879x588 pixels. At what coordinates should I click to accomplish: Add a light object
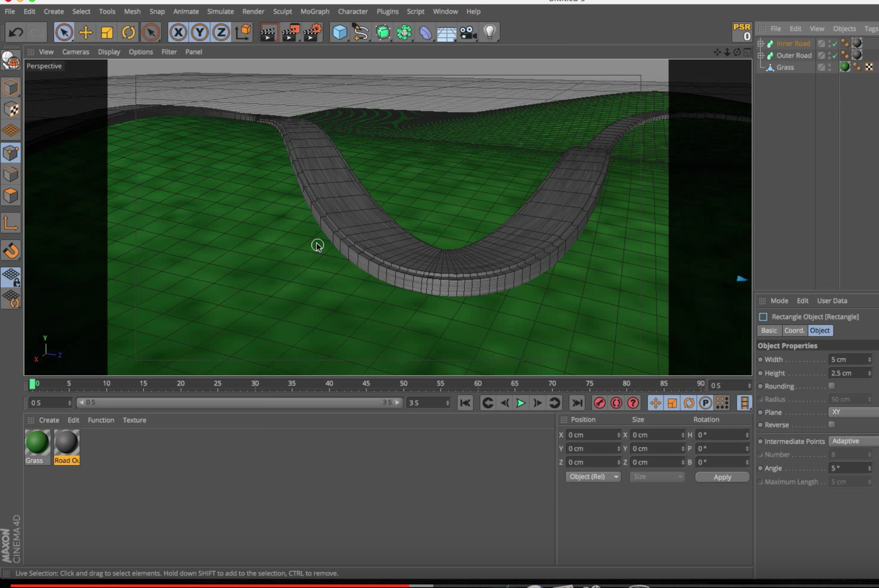[x=489, y=32]
